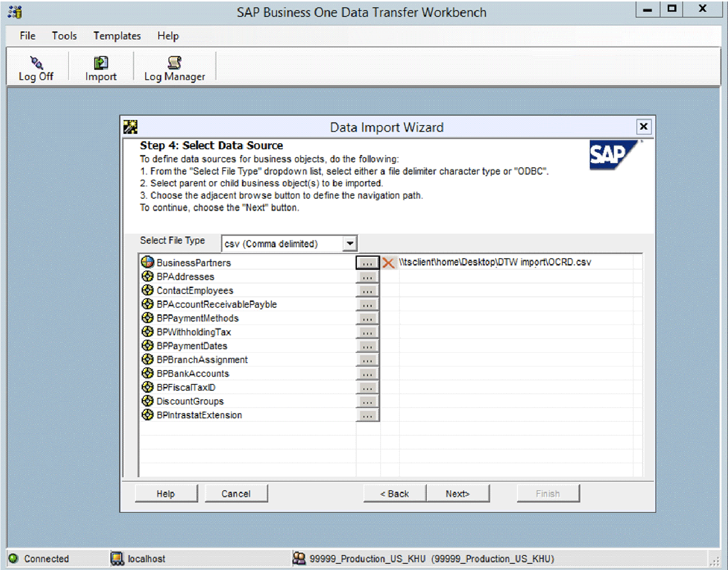This screenshot has width=728, height=570.
Task: Click the wizard Help button
Action: (x=166, y=493)
